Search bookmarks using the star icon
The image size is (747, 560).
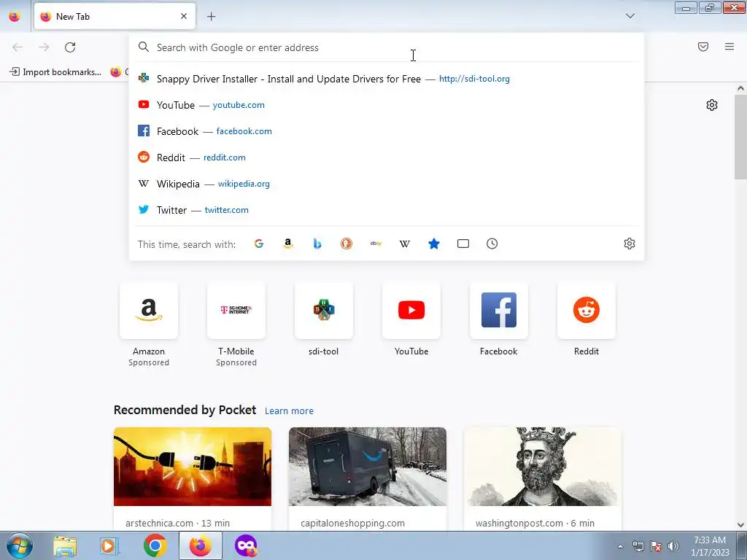pyautogui.click(x=434, y=244)
